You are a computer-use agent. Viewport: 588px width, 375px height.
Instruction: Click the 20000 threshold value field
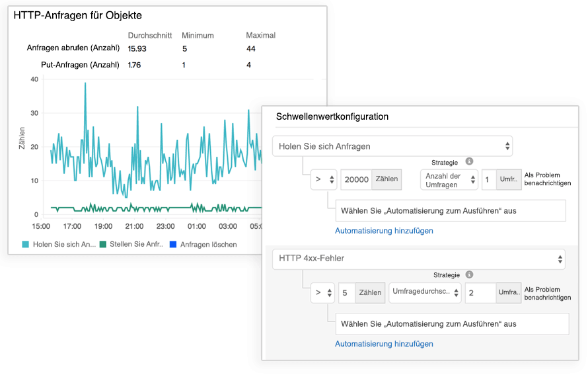(x=356, y=179)
